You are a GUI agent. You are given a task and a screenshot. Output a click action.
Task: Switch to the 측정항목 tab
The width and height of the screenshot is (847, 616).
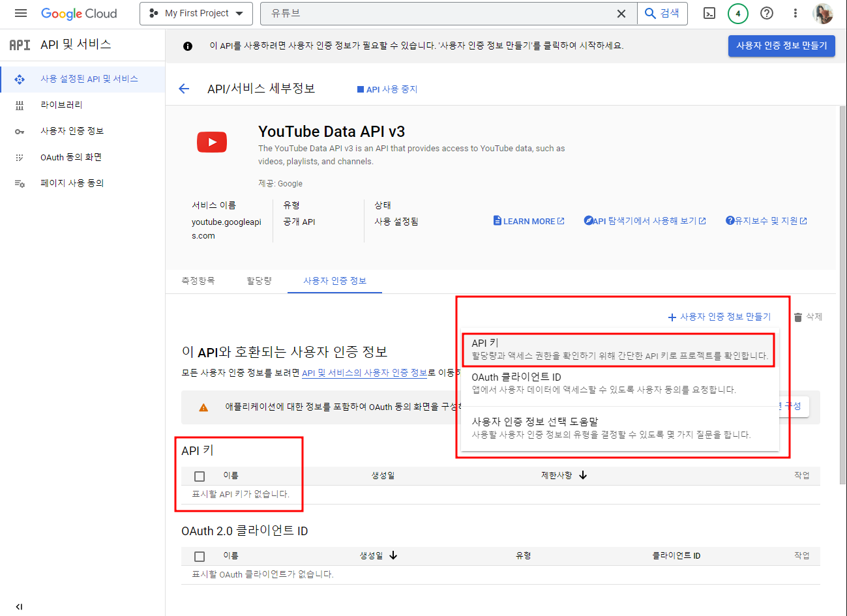pos(198,280)
